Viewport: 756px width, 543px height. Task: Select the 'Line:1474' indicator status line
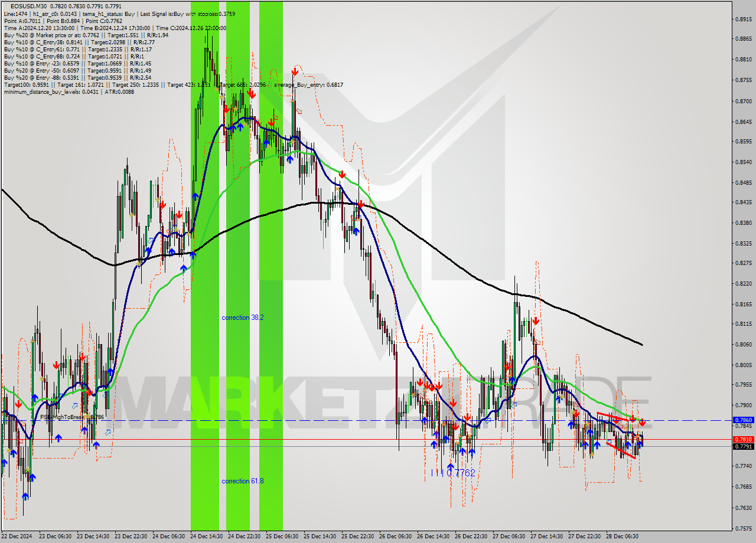pos(119,14)
